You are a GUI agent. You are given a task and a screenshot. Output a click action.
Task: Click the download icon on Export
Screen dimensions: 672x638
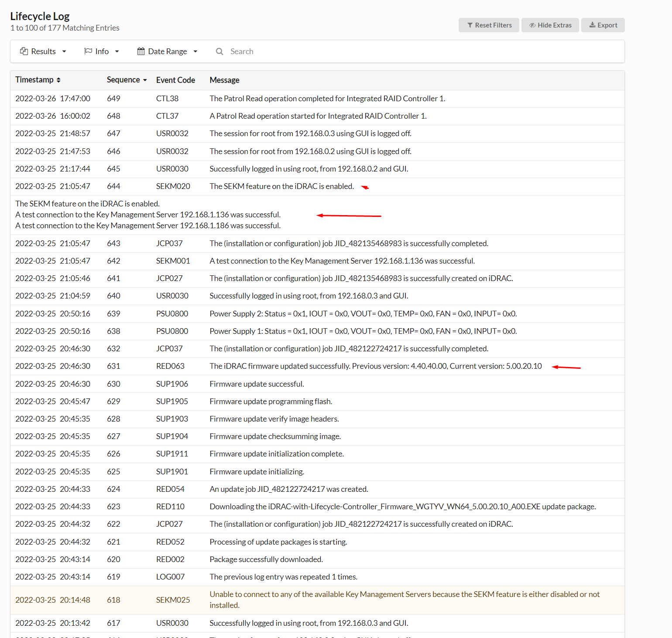(x=592, y=25)
